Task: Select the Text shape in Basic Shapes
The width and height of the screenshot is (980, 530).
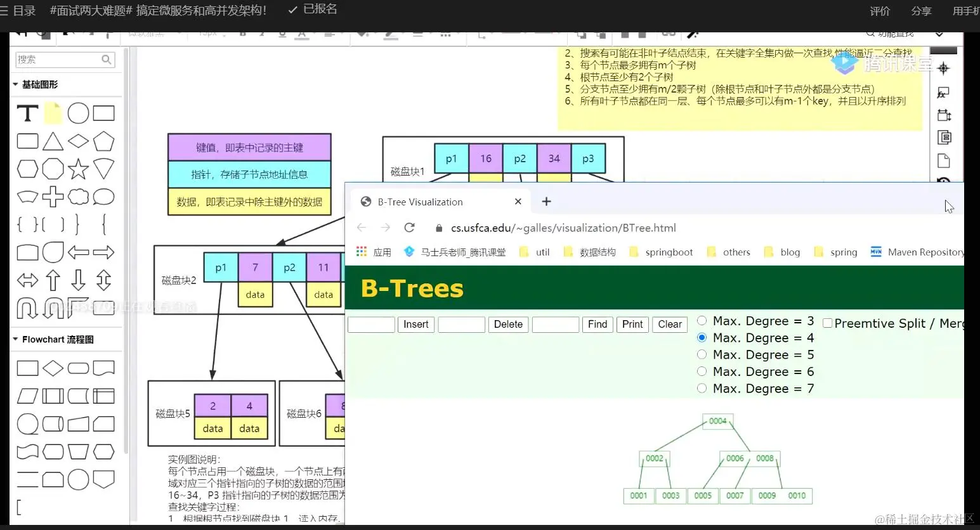Action: [x=27, y=113]
